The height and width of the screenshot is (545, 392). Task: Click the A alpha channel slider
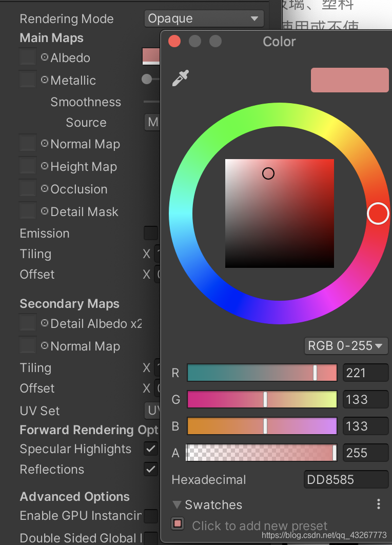tap(262, 453)
